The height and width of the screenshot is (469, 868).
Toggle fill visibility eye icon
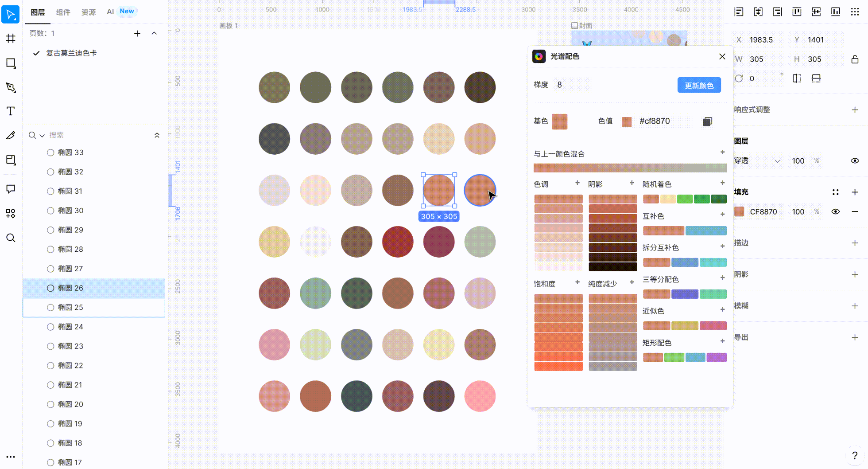coord(835,212)
